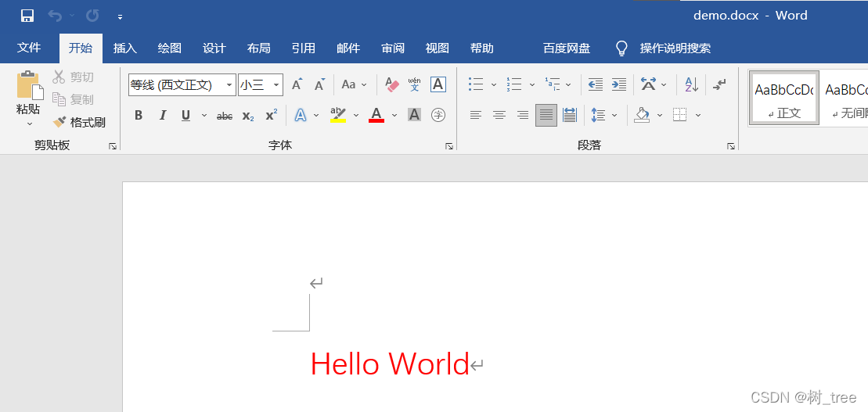Screen dimensions: 868x412
Task: Open the font name box 等线 (西文正文)
Action: pos(182,84)
